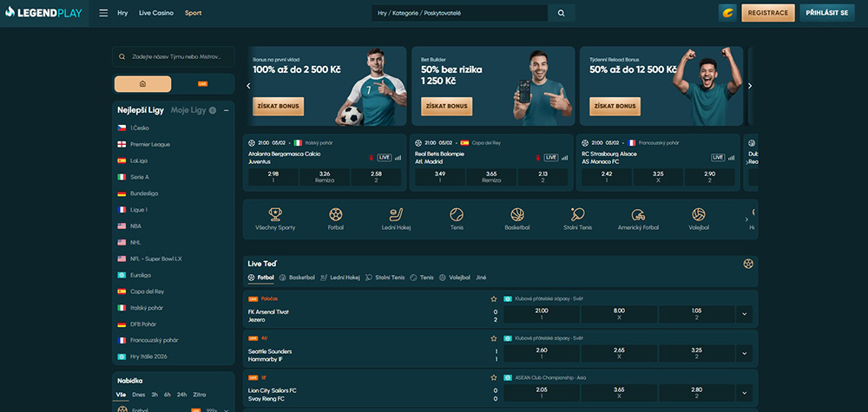Open Hry in top navigation
The height and width of the screenshot is (412, 868).
coord(122,13)
